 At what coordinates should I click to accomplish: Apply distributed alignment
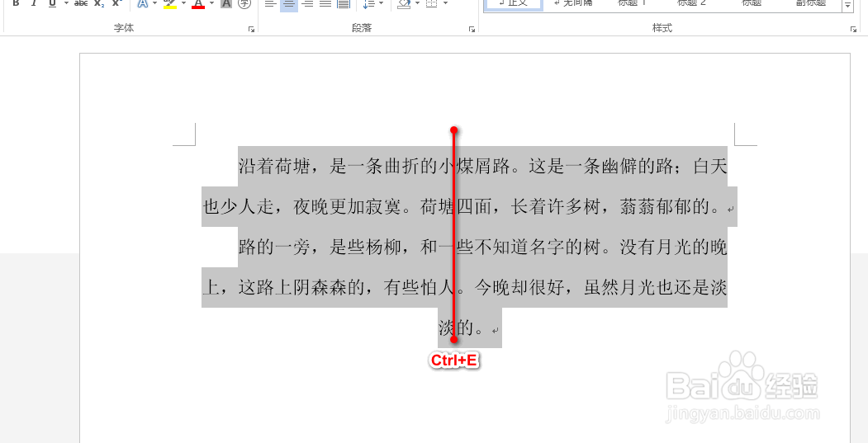(344, 3)
